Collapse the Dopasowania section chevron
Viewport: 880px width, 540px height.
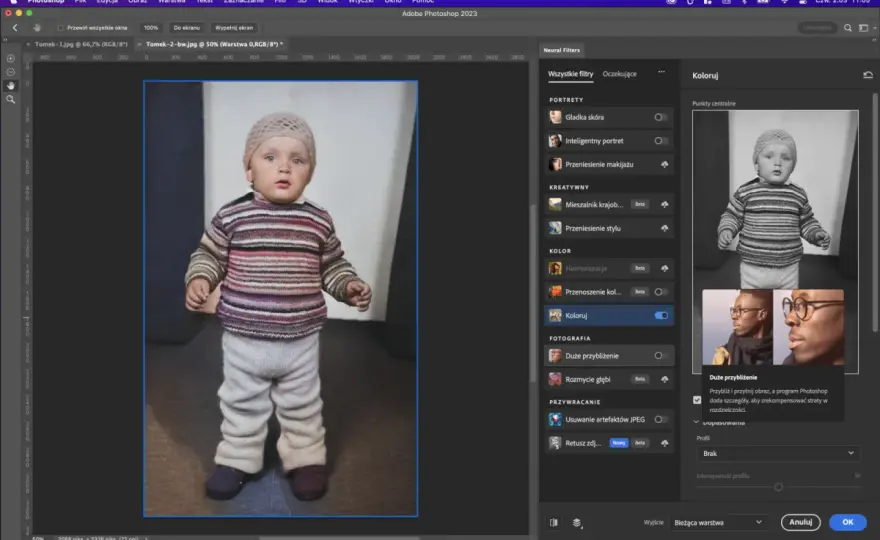coord(696,422)
